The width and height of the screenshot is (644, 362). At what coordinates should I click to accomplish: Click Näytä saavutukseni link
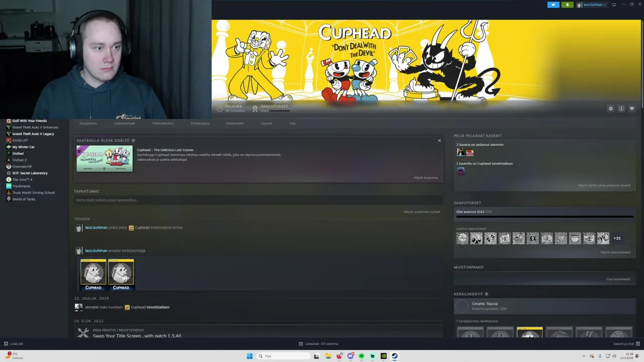point(615,252)
